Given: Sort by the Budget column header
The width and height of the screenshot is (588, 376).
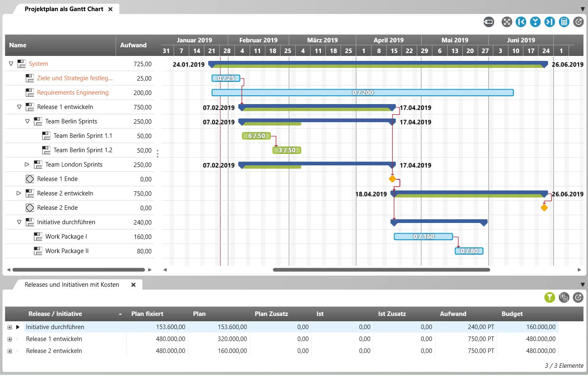Looking at the screenshot, I should coord(512,314).
